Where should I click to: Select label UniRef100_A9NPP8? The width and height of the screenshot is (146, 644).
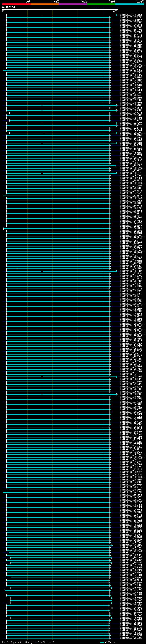click(x=131, y=118)
